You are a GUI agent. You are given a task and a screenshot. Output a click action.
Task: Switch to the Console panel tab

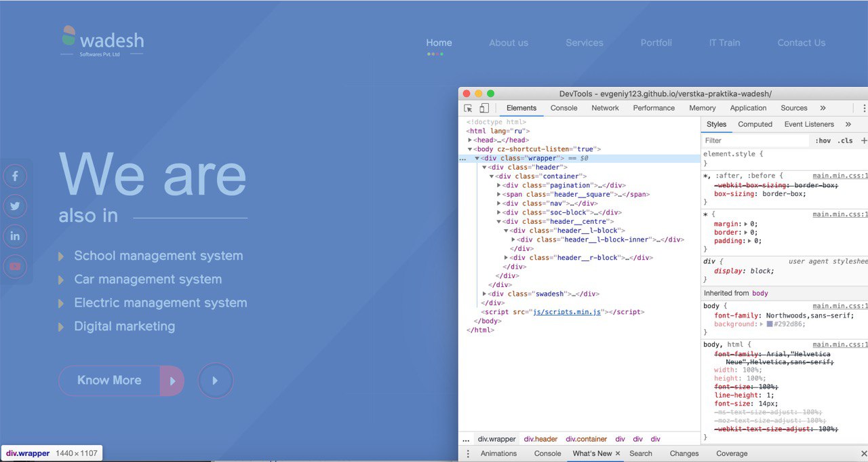564,108
